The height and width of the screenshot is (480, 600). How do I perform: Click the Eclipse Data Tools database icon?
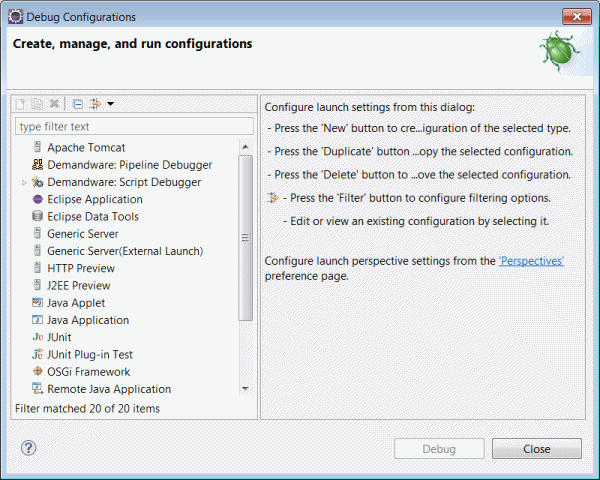pyautogui.click(x=38, y=216)
